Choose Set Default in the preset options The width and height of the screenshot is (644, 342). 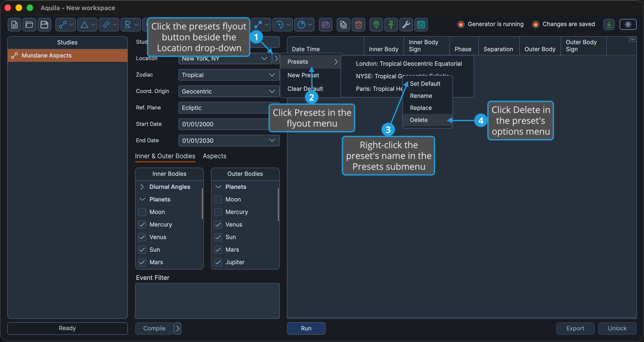coord(427,84)
